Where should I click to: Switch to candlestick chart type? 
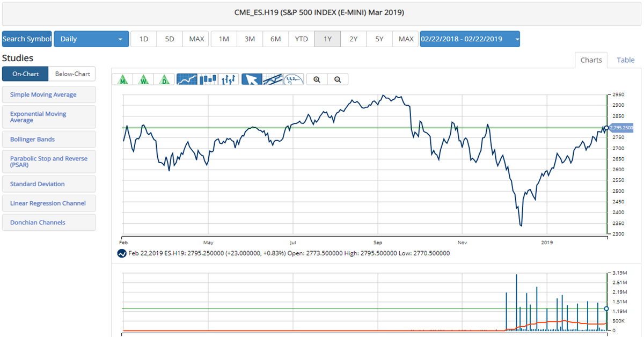(208, 79)
